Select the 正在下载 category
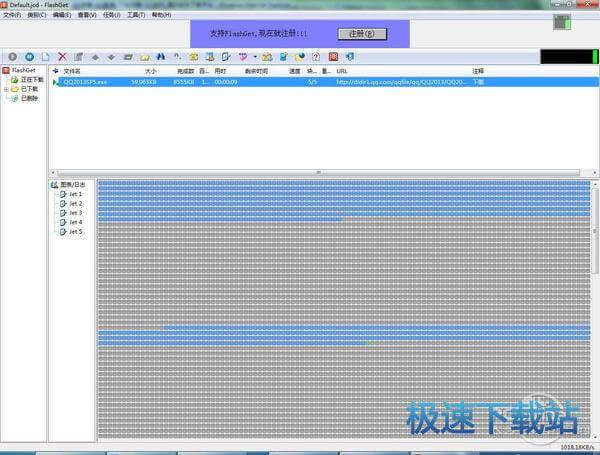This screenshot has height=455, width=600. [x=32, y=80]
